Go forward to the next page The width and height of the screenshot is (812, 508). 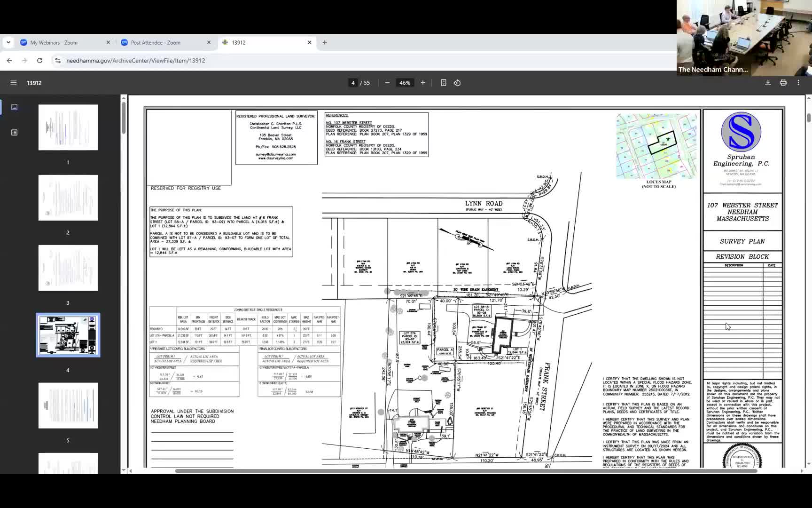click(24, 61)
